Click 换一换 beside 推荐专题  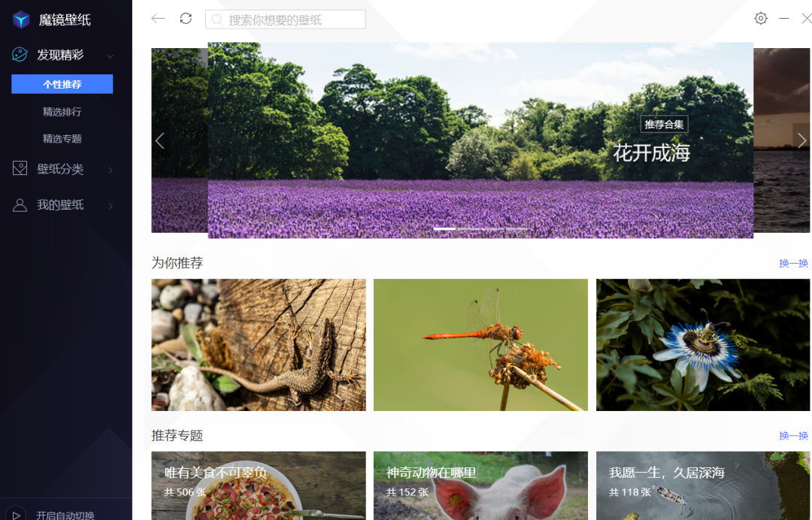(x=793, y=435)
